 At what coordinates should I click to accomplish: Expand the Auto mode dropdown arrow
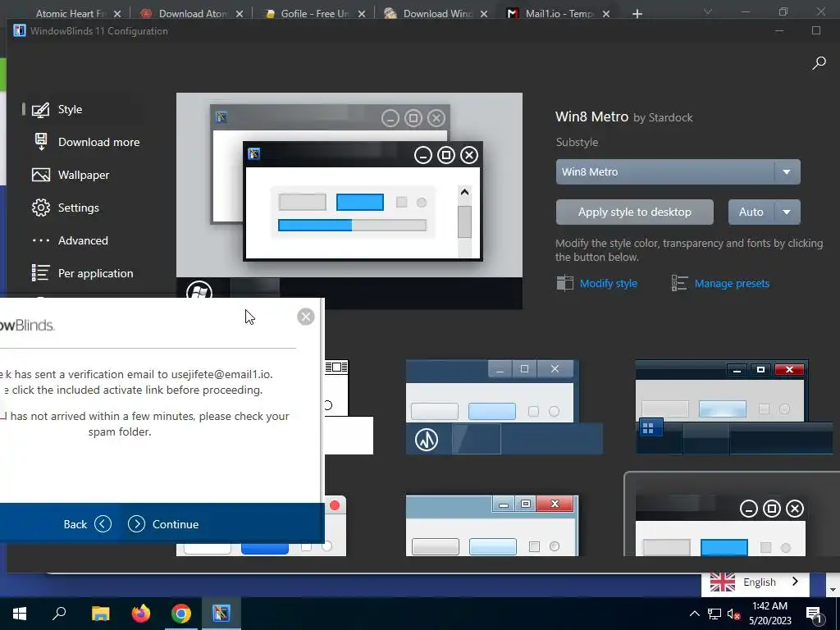(x=787, y=212)
